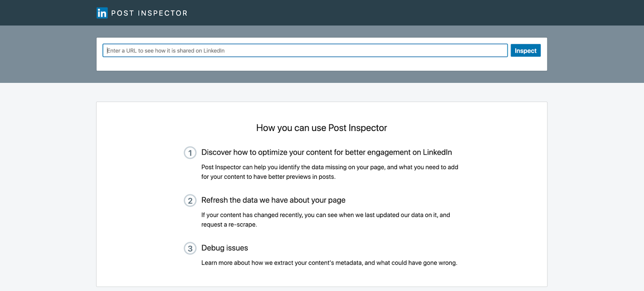Viewport: 644px width, 291px height.
Task: Focus the URL input field
Action: point(305,51)
